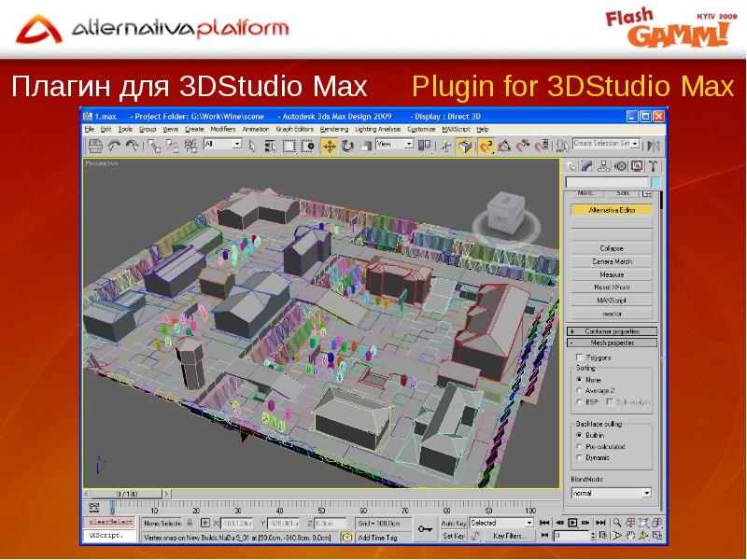747x560 pixels.
Task: Toggle the Spinner Snap icon
Action: [x=542, y=146]
